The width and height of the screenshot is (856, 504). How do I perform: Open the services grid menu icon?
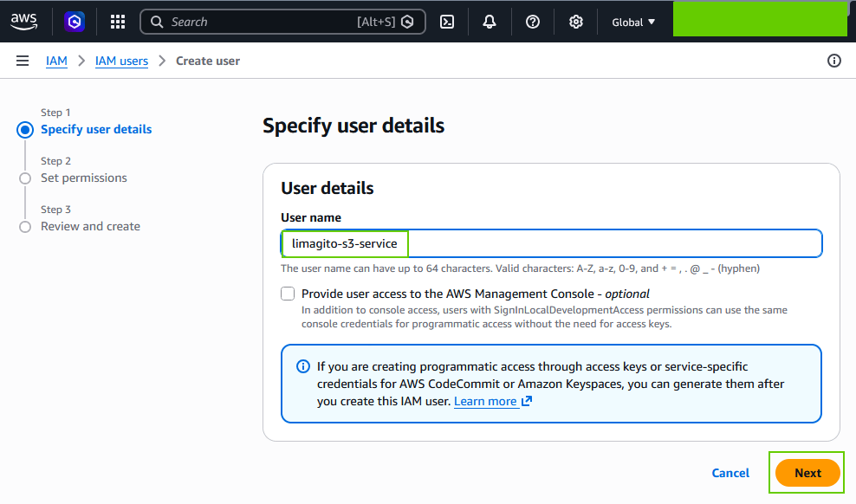[x=117, y=22]
